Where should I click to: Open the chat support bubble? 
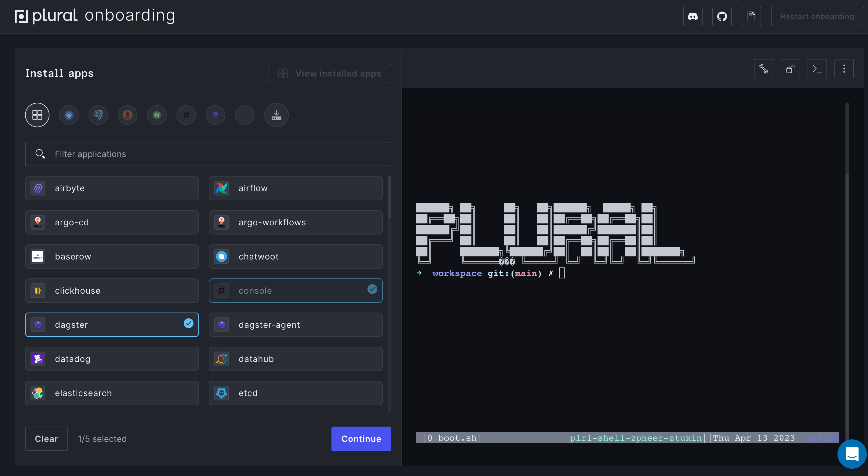(852, 454)
